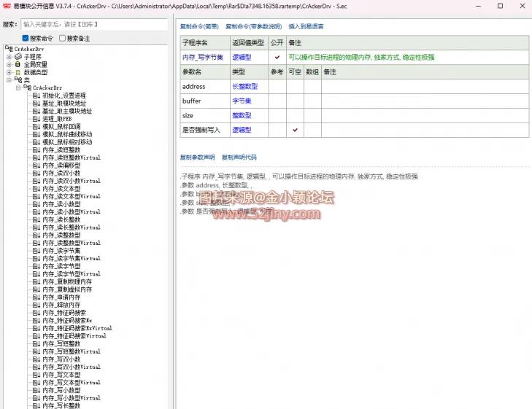Click the method icon beside 模拟_鼠标曲线移动

36,135
